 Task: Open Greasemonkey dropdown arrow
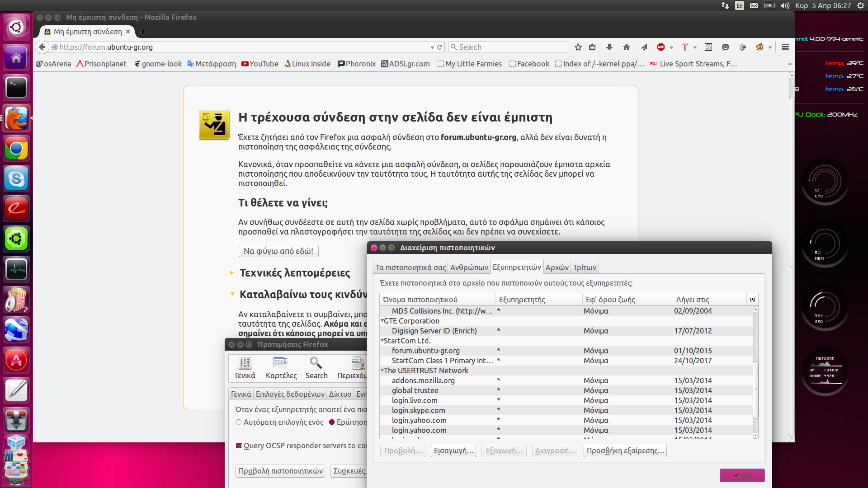pyautogui.click(x=770, y=47)
